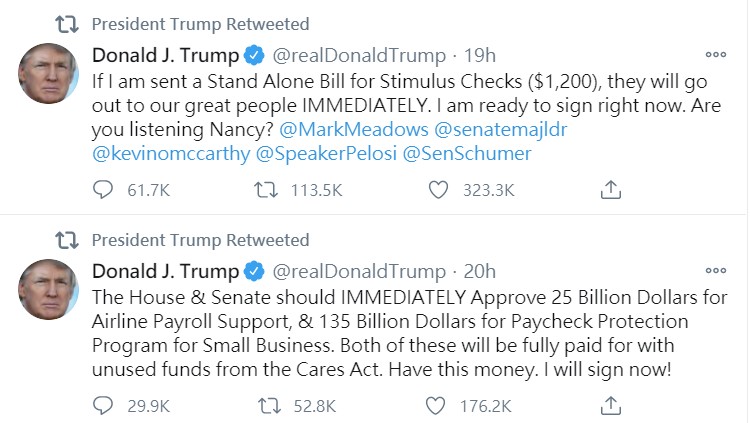The width and height of the screenshot is (750, 423).
Task: Open more options on the 20h tweet
Action: coord(716,271)
